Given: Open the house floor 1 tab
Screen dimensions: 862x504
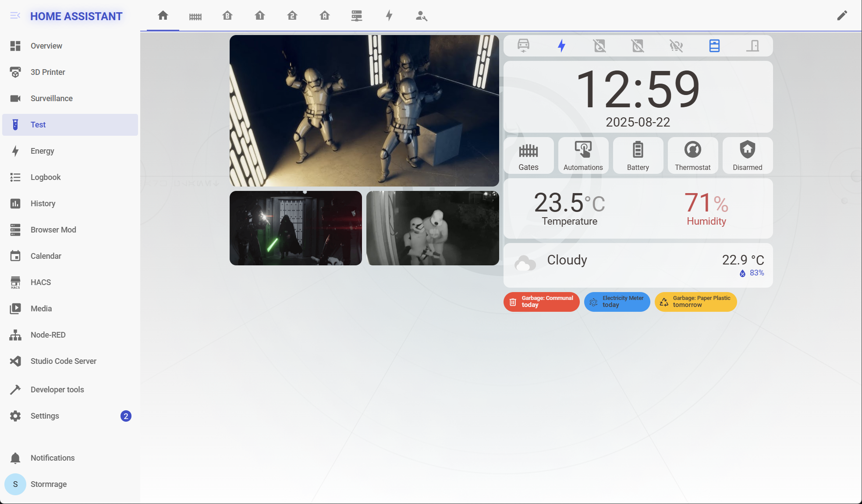Looking at the screenshot, I should coord(260,16).
